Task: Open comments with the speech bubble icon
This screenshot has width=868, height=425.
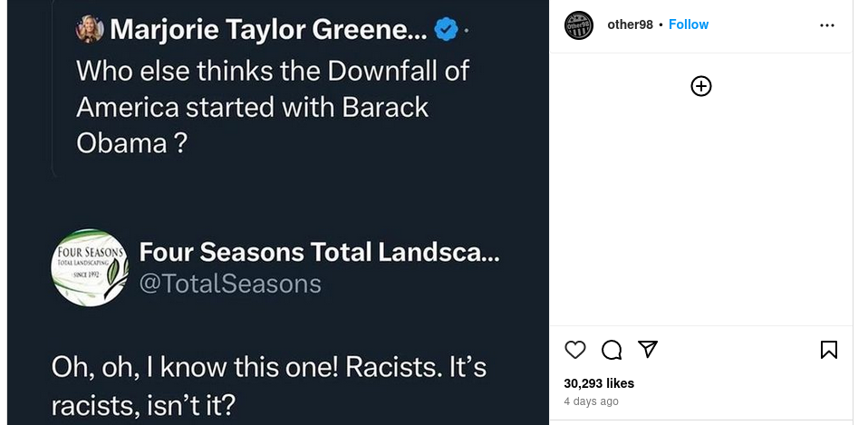Action: [612, 350]
